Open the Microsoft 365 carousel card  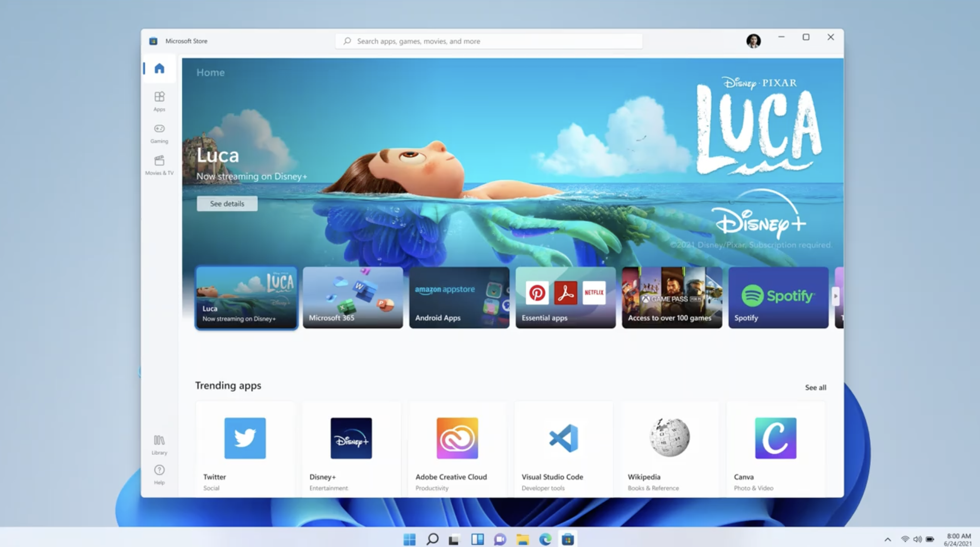pos(353,297)
